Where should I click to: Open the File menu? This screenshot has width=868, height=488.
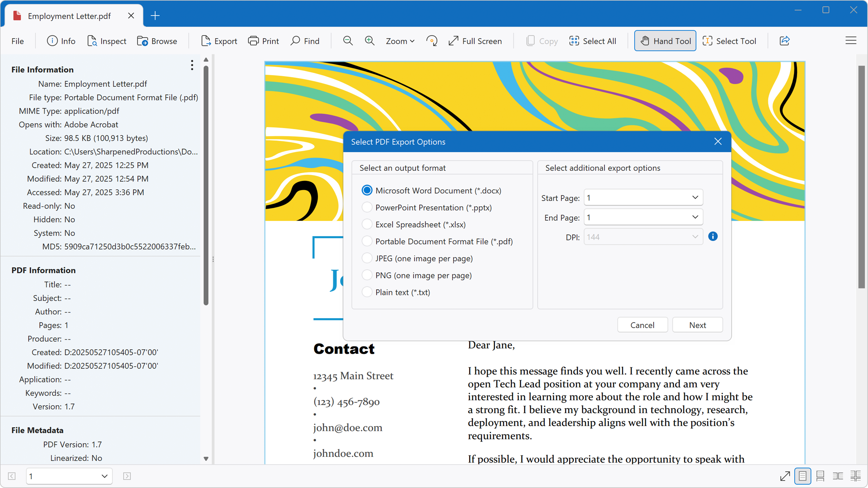pyautogui.click(x=18, y=41)
